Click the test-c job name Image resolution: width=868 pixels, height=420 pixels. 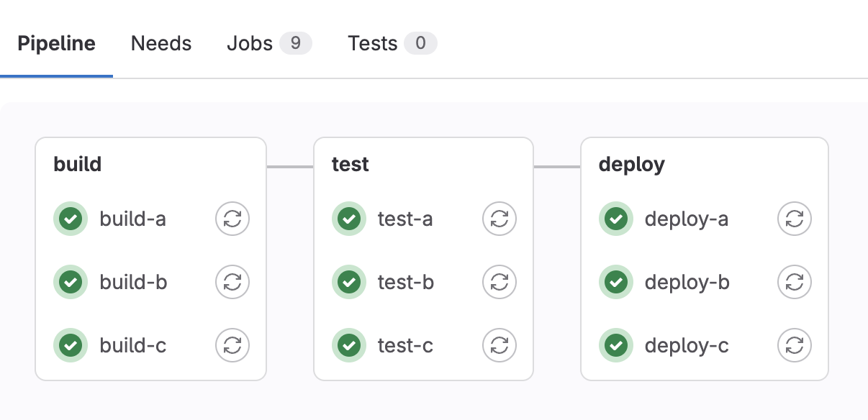tap(406, 345)
